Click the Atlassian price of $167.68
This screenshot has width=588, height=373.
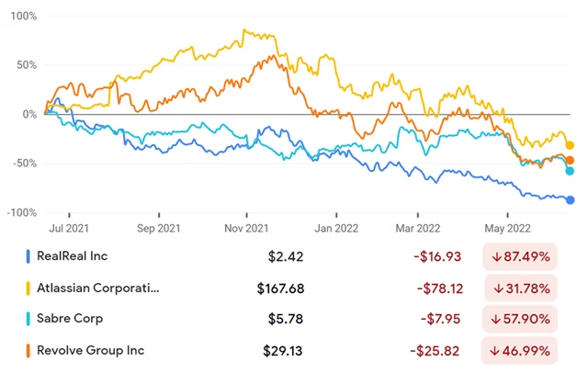(282, 288)
